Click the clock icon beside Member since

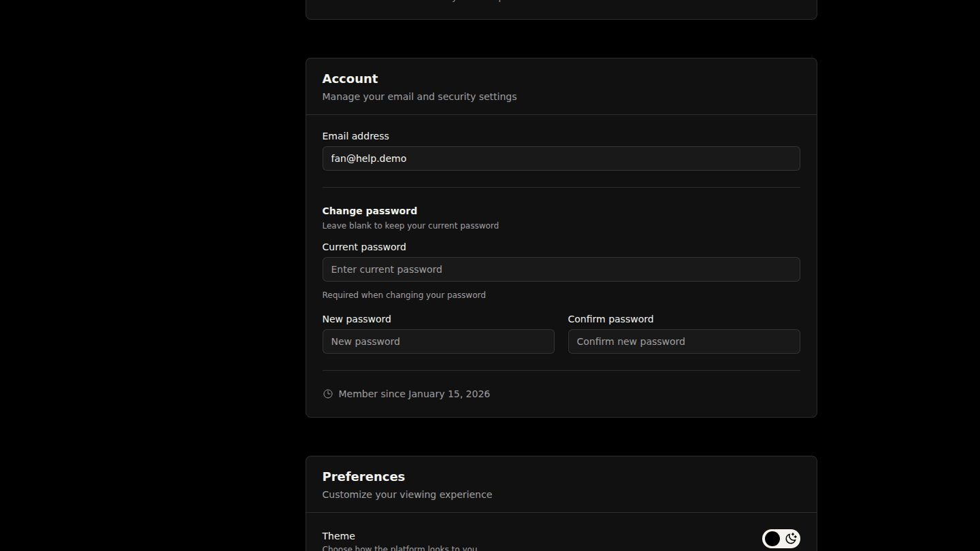[328, 394]
